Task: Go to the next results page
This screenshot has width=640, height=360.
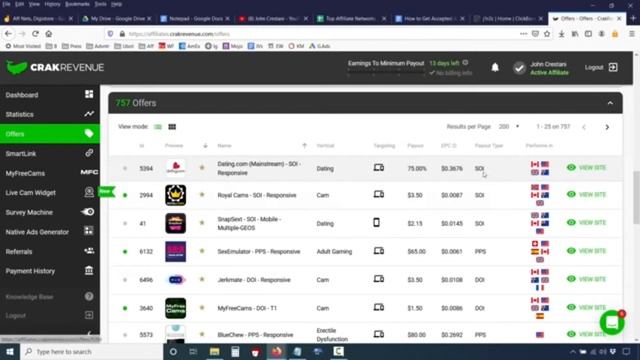Action: pyautogui.click(x=607, y=127)
